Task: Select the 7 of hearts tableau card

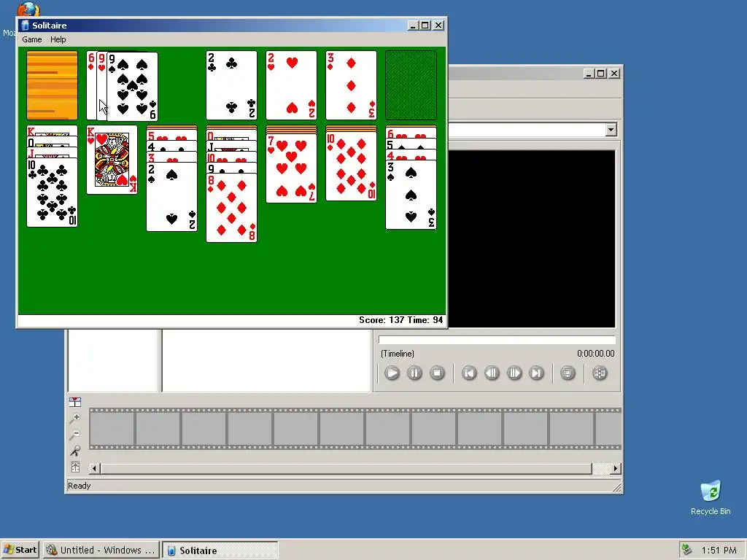Action: 292,168
